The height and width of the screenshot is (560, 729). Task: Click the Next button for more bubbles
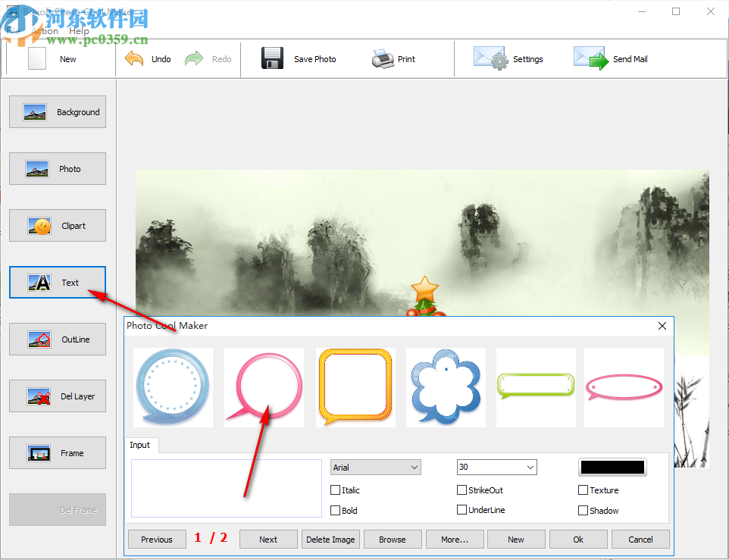click(x=268, y=539)
